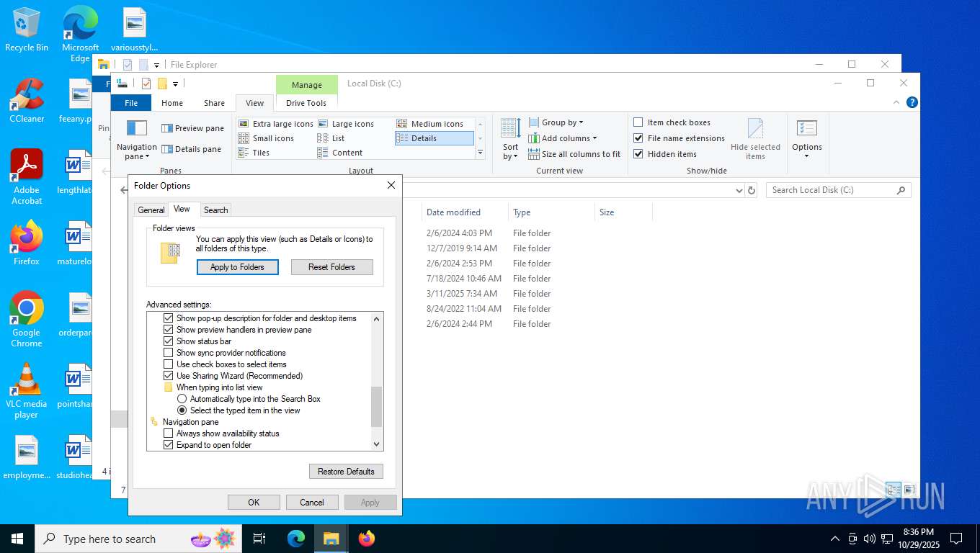This screenshot has width=980, height=553.
Task: Cancel the Folder Options dialog
Action: (x=312, y=503)
